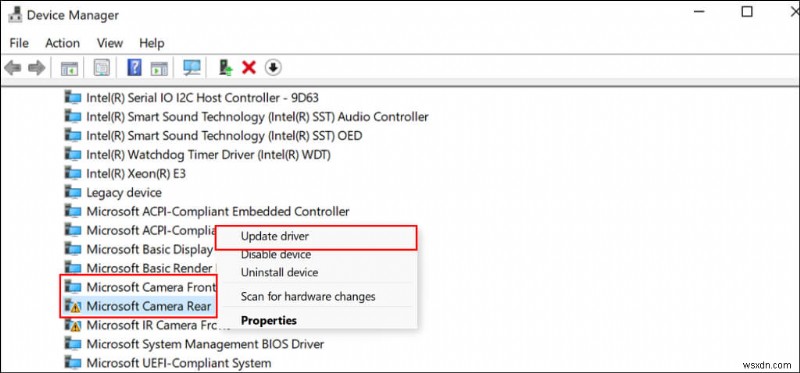The image size is (800, 373).
Task: Maximize the Device Manager window
Action: (x=747, y=12)
